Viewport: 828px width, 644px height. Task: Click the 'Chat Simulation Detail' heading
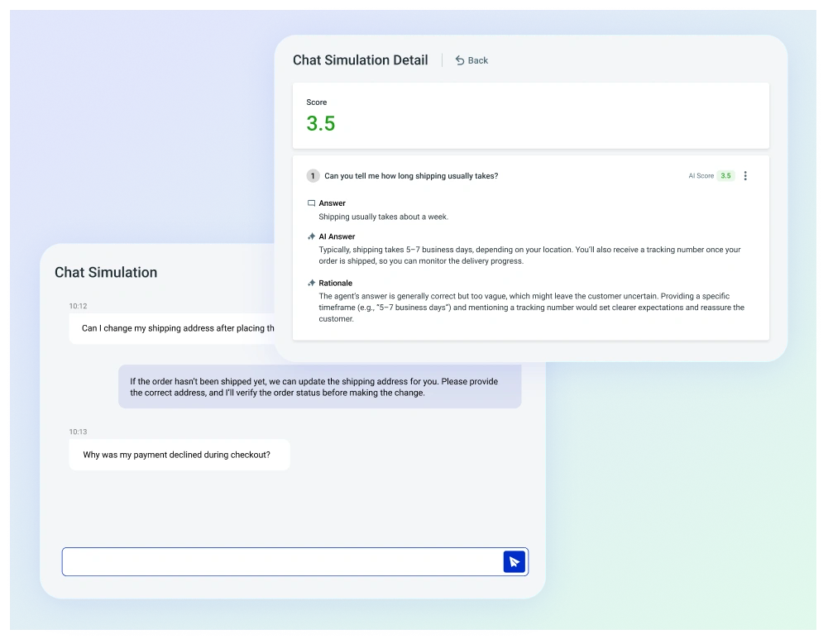360,60
